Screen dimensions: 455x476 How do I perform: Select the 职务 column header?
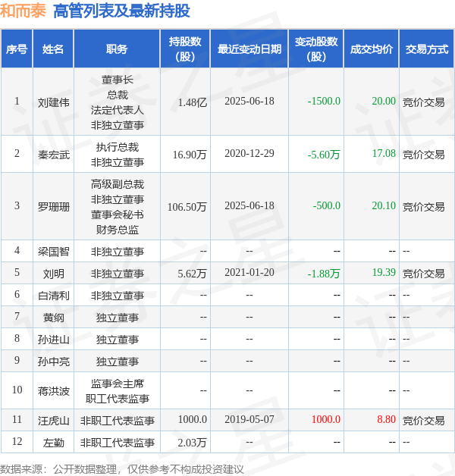(117, 49)
